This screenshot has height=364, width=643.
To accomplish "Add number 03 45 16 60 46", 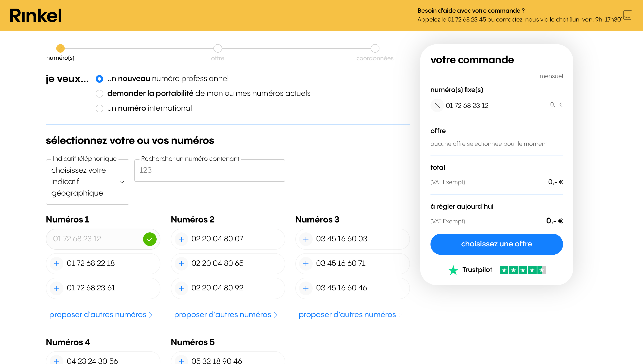I will click(x=306, y=288).
